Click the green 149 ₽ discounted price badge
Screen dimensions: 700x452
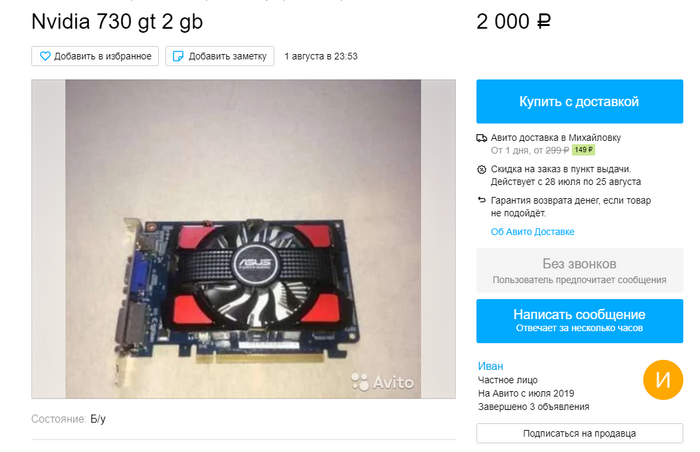pyautogui.click(x=583, y=150)
